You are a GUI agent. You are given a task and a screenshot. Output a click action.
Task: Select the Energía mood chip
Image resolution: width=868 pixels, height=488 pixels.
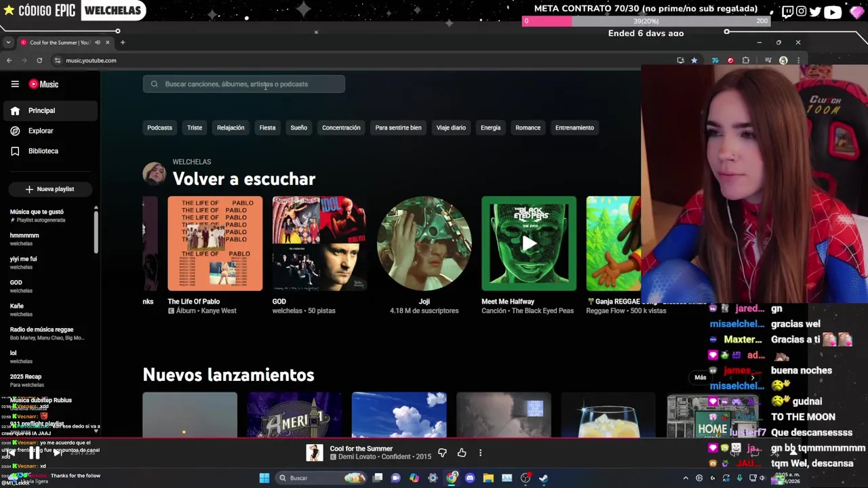point(490,127)
